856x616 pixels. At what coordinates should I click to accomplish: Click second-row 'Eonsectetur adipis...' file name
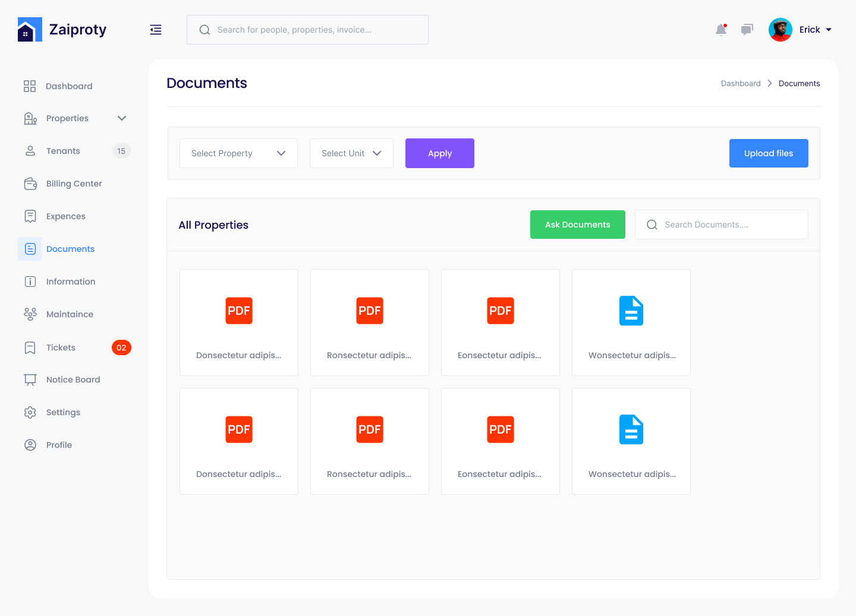pyautogui.click(x=499, y=474)
